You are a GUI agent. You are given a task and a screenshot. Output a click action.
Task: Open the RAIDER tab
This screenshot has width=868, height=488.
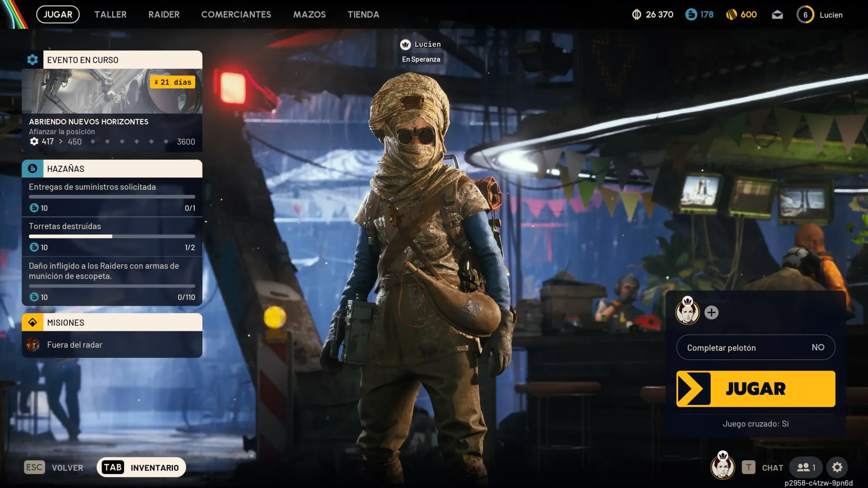click(x=164, y=14)
